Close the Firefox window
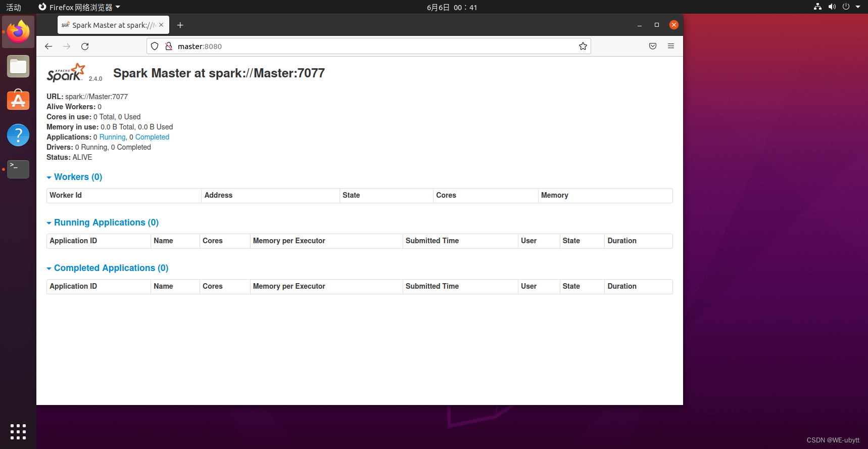 coord(674,25)
